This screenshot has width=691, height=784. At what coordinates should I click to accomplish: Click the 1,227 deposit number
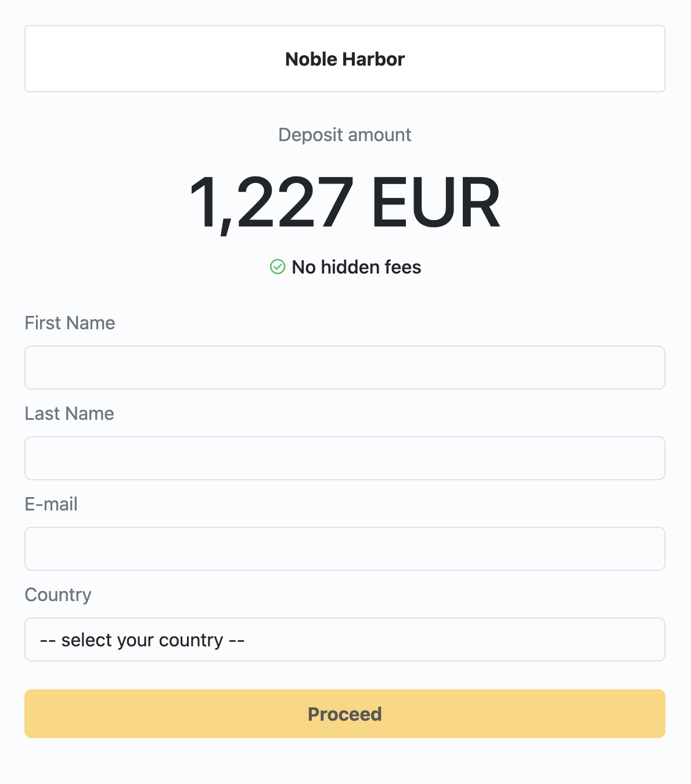coord(272,203)
